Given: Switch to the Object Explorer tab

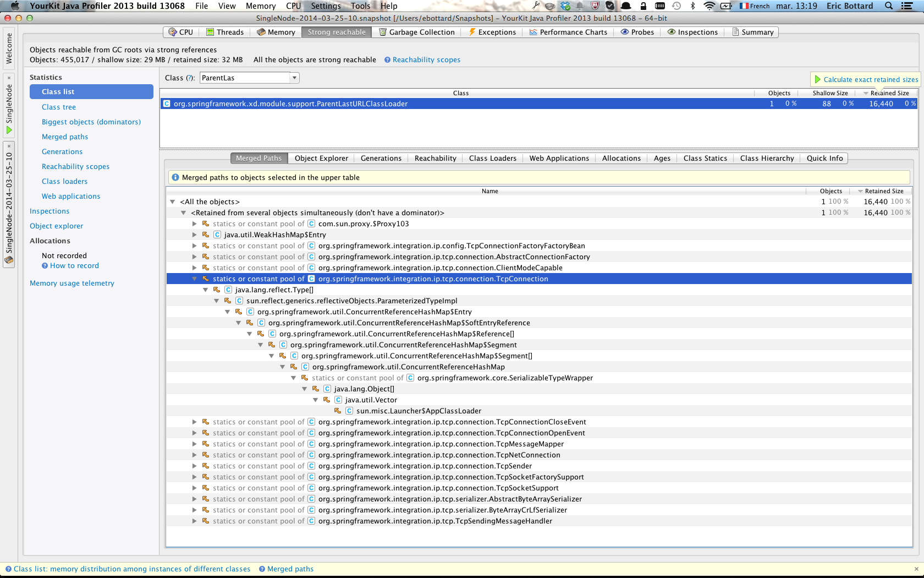Looking at the screenshot, I should (x=321, y=158).
